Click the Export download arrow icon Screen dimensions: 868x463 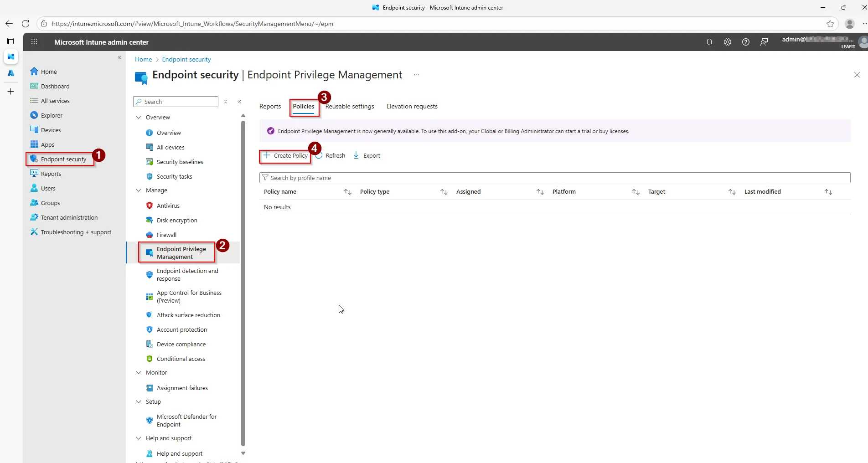coord(356,155)
